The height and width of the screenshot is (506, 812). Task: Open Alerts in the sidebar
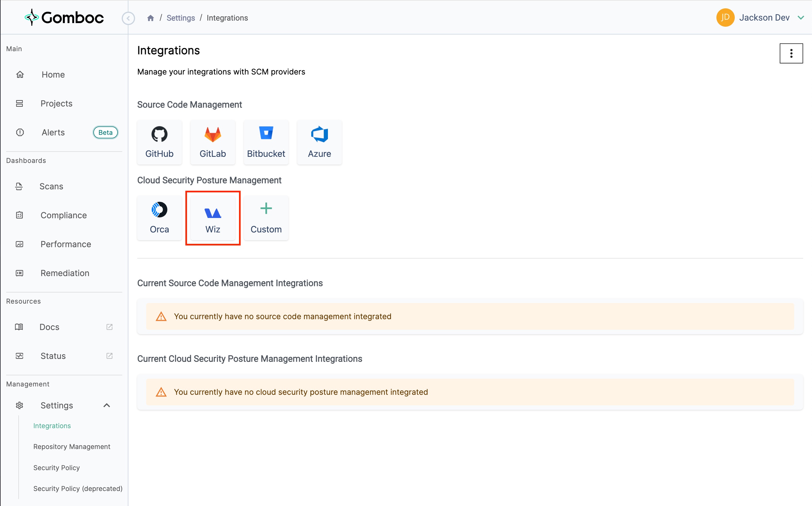click(53, 132)
